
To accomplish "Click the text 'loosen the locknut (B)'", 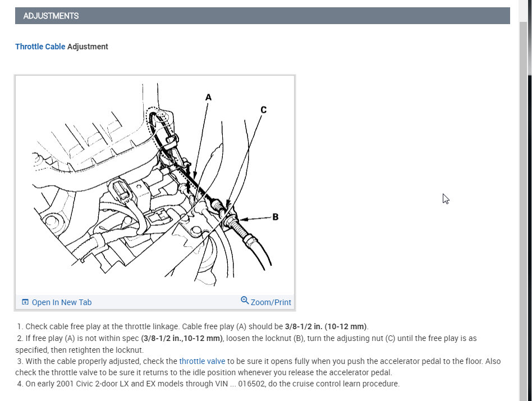I will (x=265, y=338).
